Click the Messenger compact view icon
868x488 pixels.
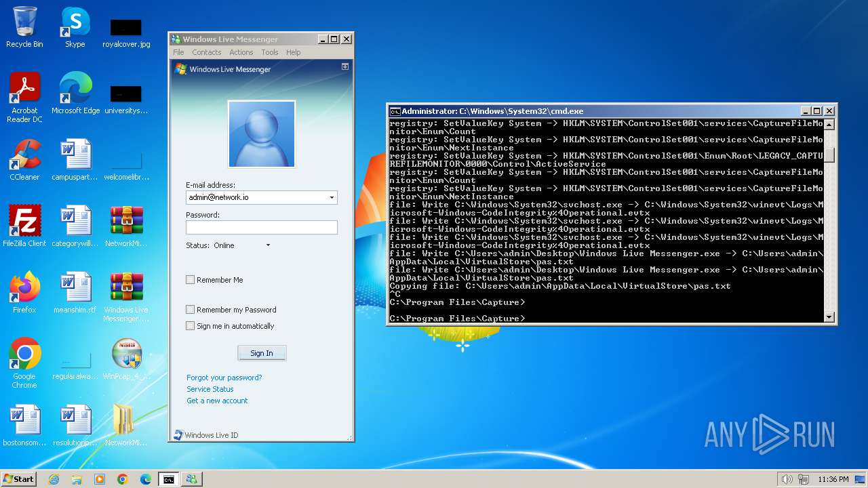(x=345, y=66)
